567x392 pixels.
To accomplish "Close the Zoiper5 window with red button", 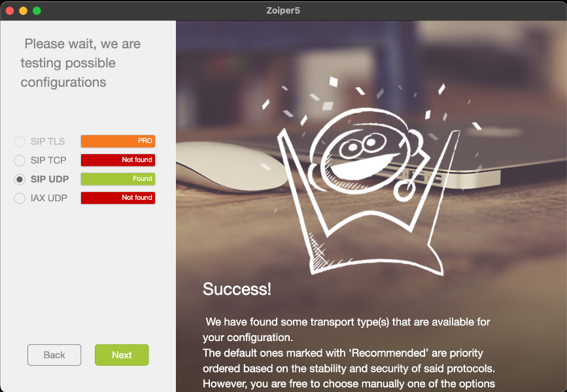I will point(10,11).
